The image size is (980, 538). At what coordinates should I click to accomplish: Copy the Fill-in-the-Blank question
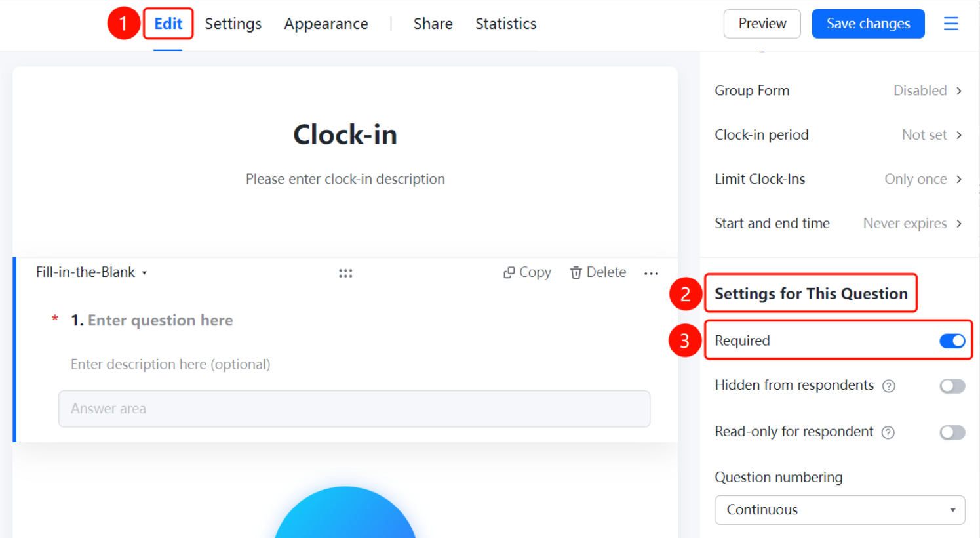[527, 272]
